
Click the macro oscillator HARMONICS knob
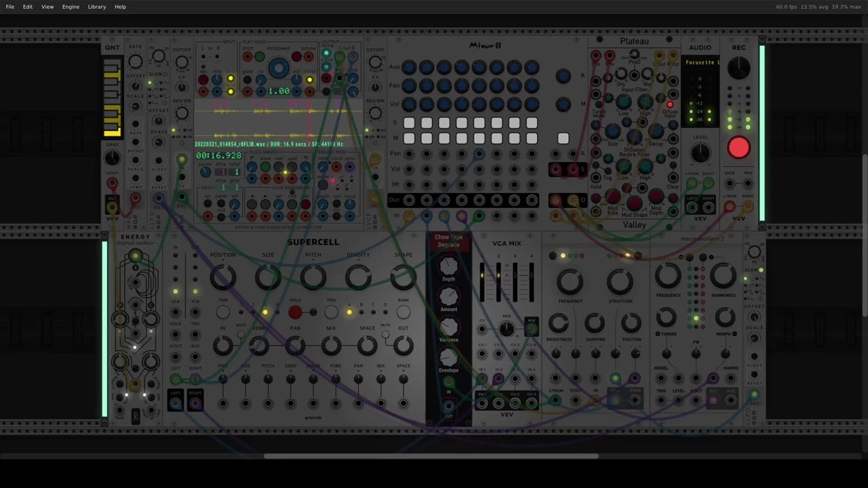pyautogui.click(x=723, y=277)
